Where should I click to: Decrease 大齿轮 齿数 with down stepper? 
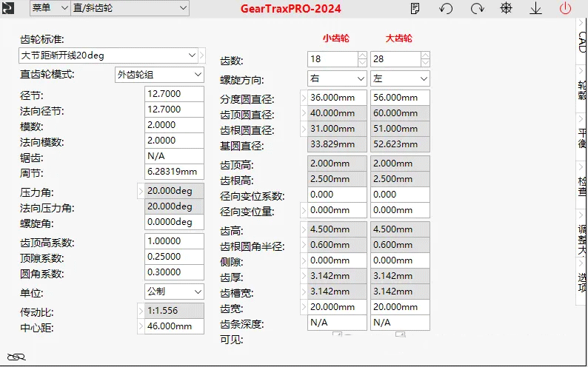tap(425, 63)
